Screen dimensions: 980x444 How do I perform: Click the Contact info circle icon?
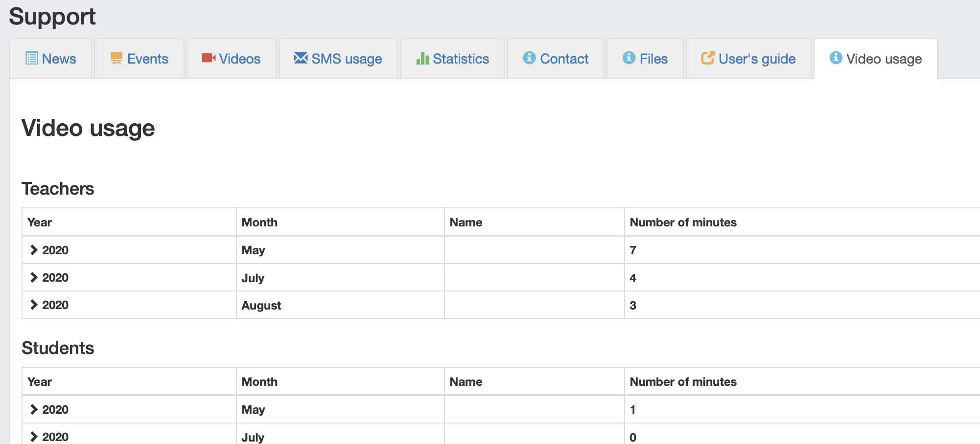pyautogui.click(x=529, y=58)
